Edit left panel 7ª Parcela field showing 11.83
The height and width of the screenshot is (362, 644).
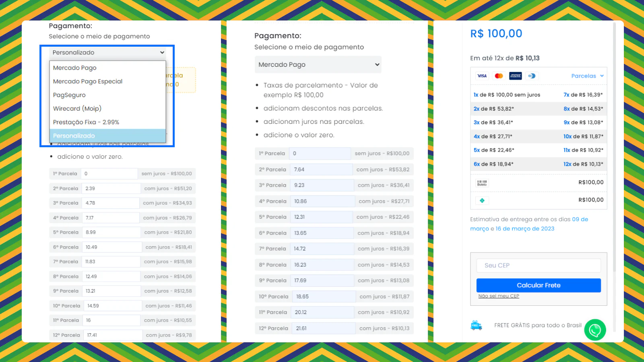point(111,262)
